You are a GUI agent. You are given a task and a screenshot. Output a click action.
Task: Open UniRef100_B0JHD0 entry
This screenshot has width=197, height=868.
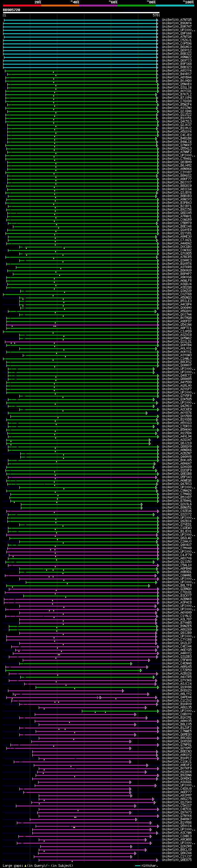[177, 81]
